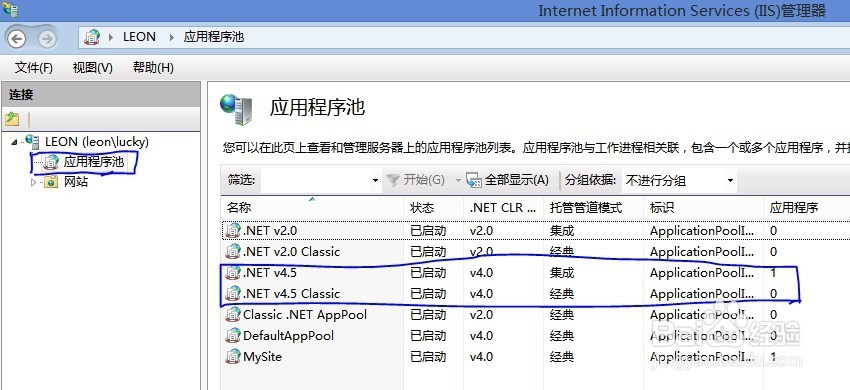The image size is (850, 390).
Task: Select the .NET v4.5 Classic pool name
Action: click(292, 293)
